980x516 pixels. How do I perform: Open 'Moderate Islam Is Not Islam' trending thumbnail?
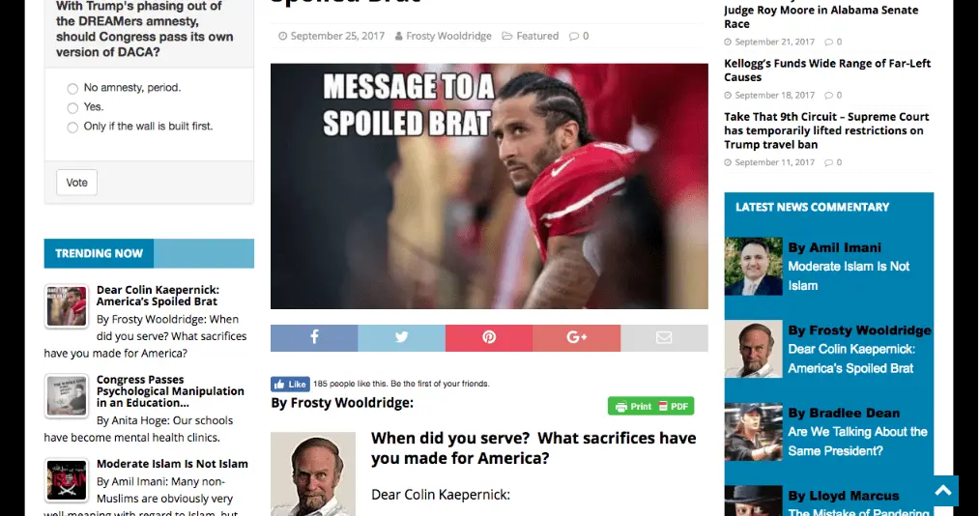click(x=67, y=480)
